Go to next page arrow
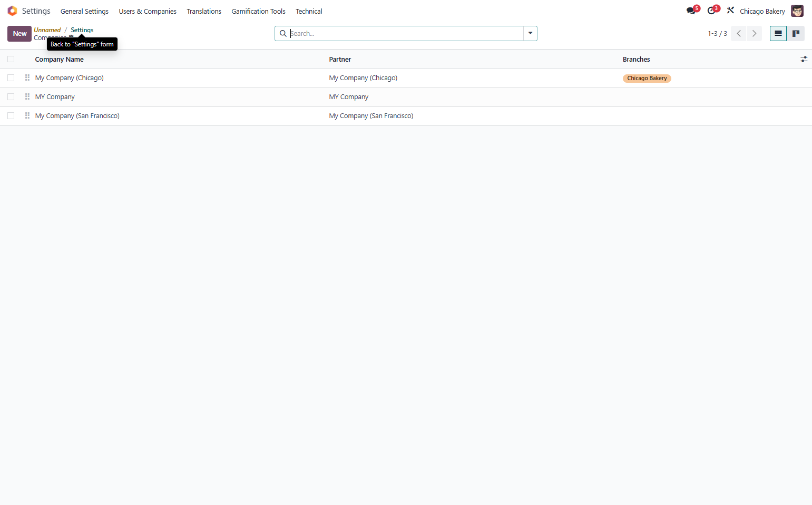The height and width of the screenshot is (505, 812). click(x=754, y=34)
